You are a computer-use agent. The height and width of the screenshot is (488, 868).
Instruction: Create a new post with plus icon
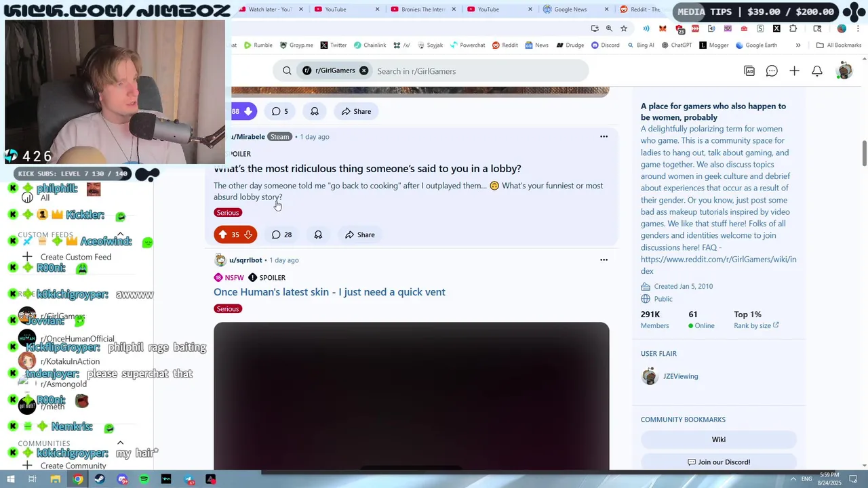(x=794, y=71)
